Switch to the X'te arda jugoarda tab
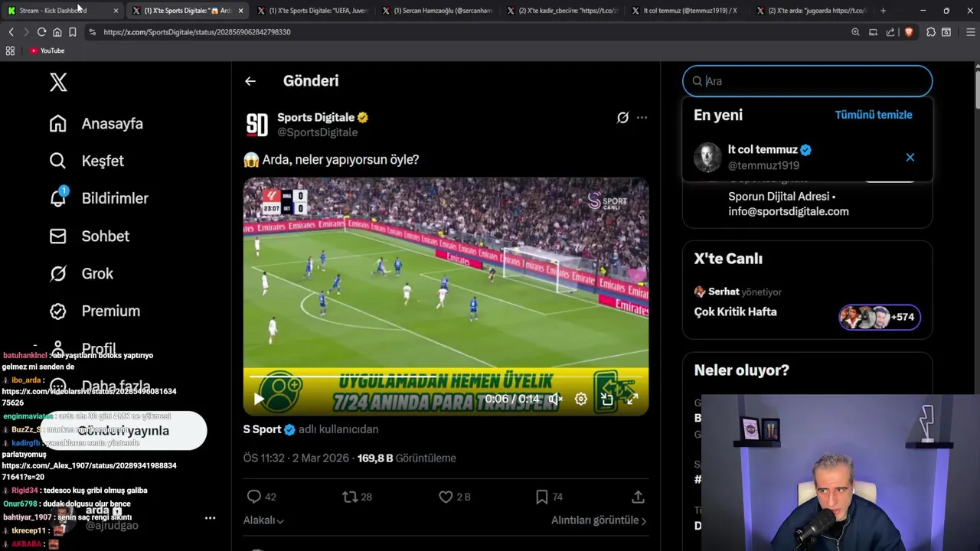This screenshot has width=980, height=551. (x=812, y=11)
